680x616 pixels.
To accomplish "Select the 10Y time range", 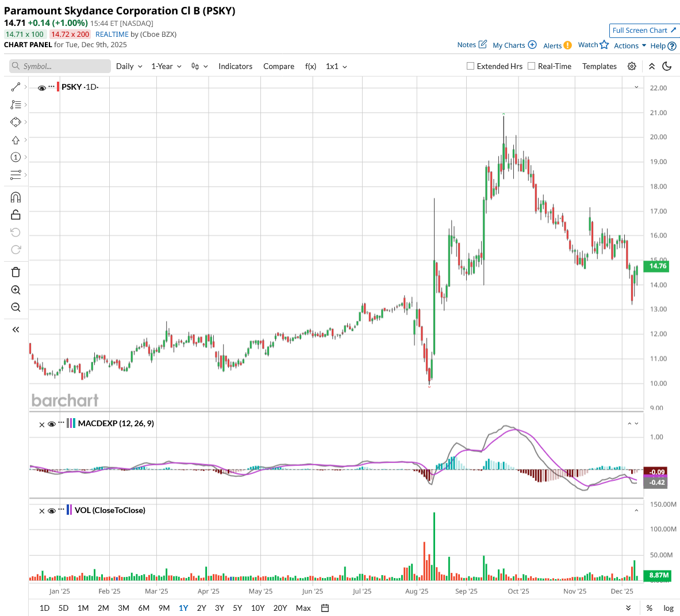I will (x=258, y=608).
